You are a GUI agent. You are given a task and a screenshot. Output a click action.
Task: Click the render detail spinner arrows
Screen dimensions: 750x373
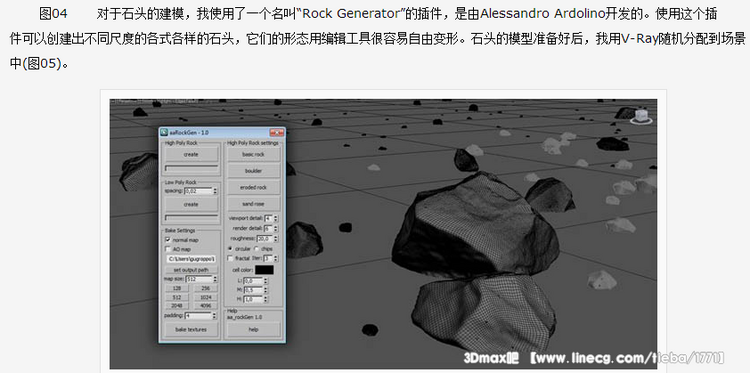click(276, 229)
